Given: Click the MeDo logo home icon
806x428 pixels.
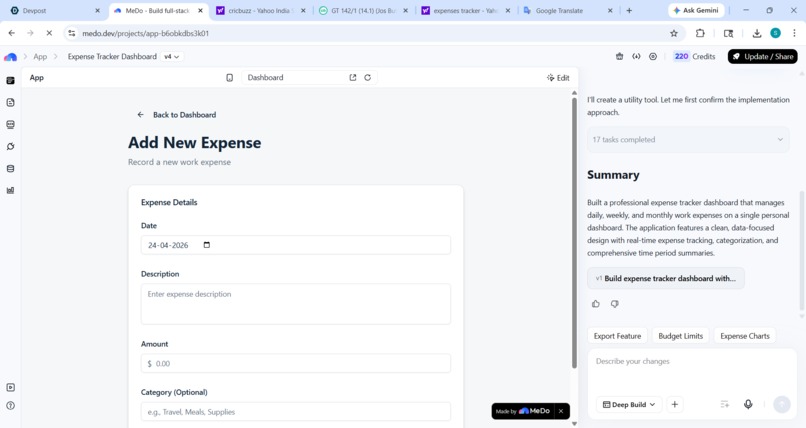Looking at the screenshot, I should [x=10, y=57].
